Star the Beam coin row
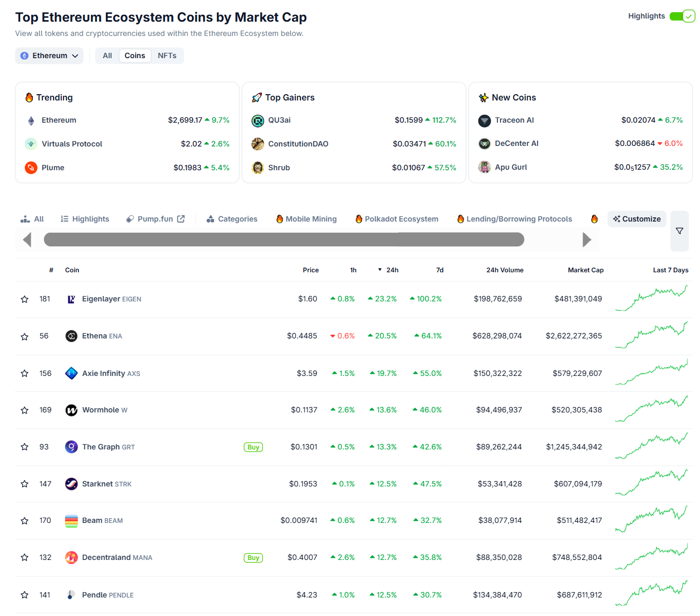 tap(24, 521)
